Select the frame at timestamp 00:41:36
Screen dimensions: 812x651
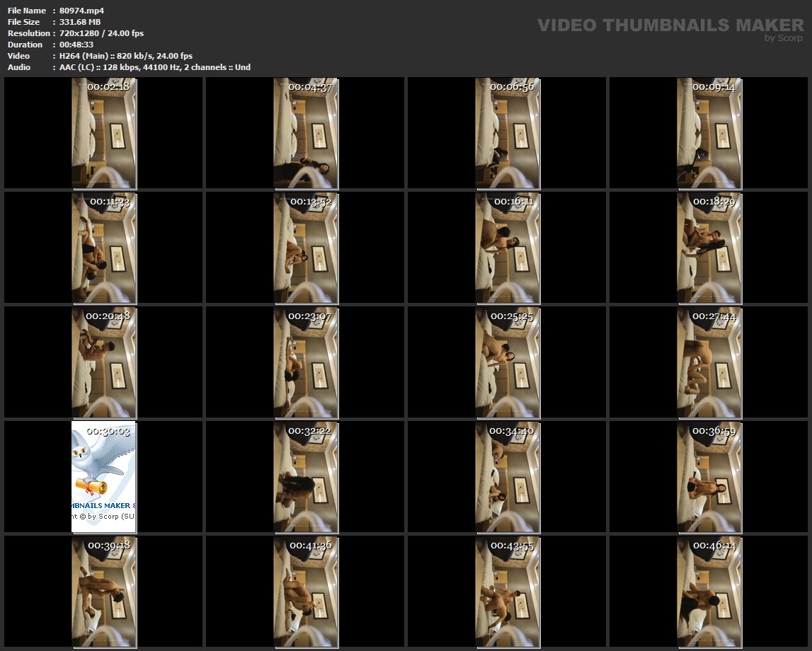tap(306, 592)
